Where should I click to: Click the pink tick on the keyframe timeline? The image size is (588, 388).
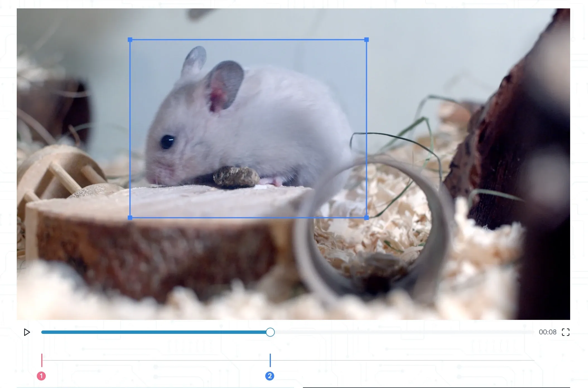pos(42,360)
